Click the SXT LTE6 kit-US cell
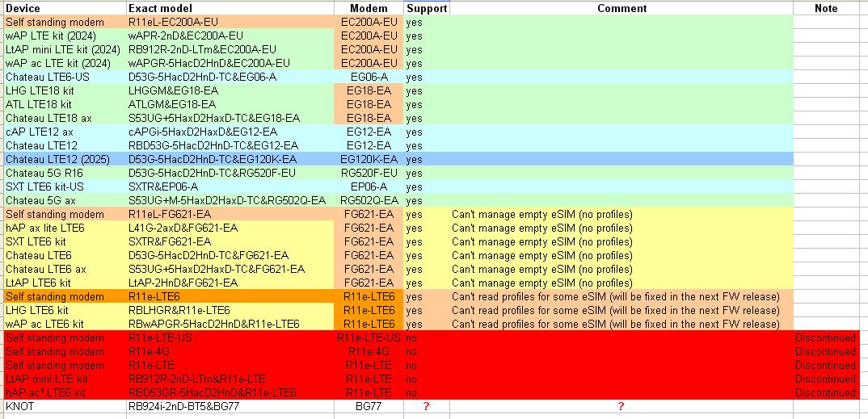868x419 pixels. [63, 186]
